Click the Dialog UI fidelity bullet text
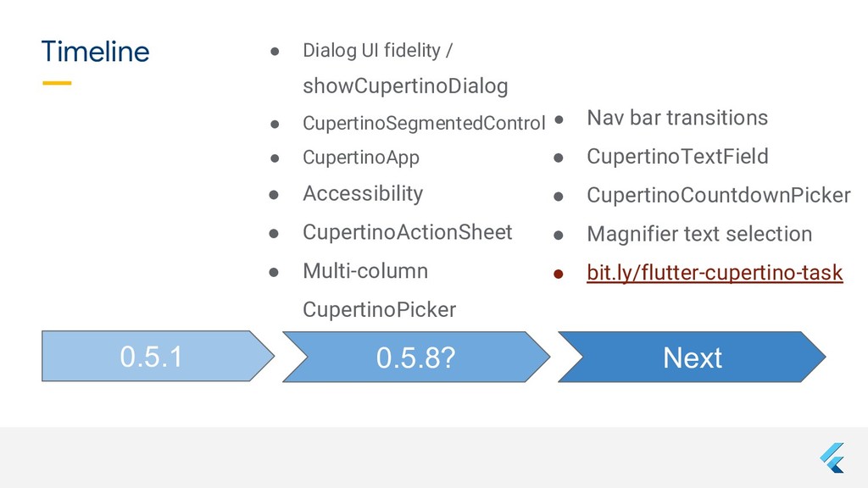The image size is (868, 488). coord(377,51)
